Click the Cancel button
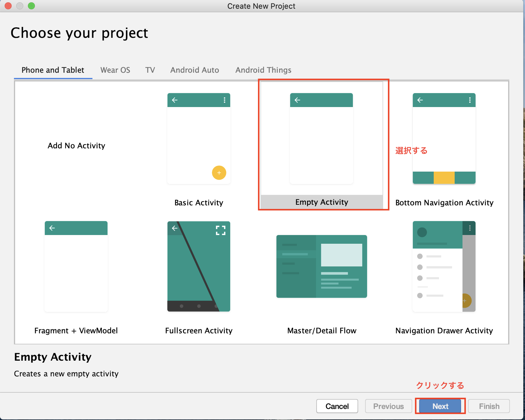 coord(337,406)
